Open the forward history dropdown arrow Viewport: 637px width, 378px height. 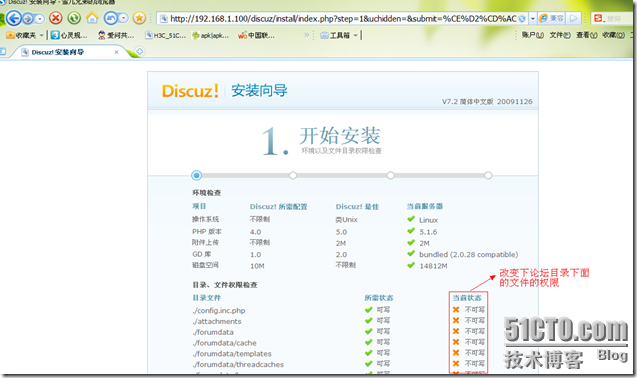pyautogui.click(x=40, y=18)
